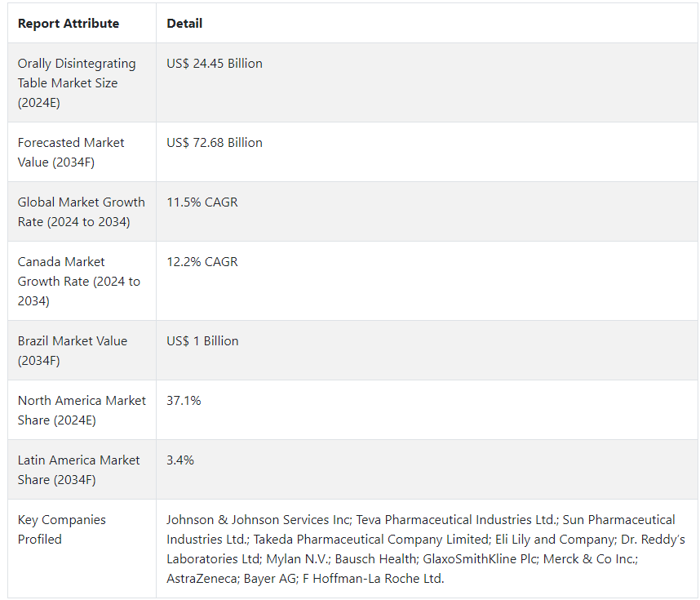Select the US$ 72.68 Billion forecast value

pos(215,143)
